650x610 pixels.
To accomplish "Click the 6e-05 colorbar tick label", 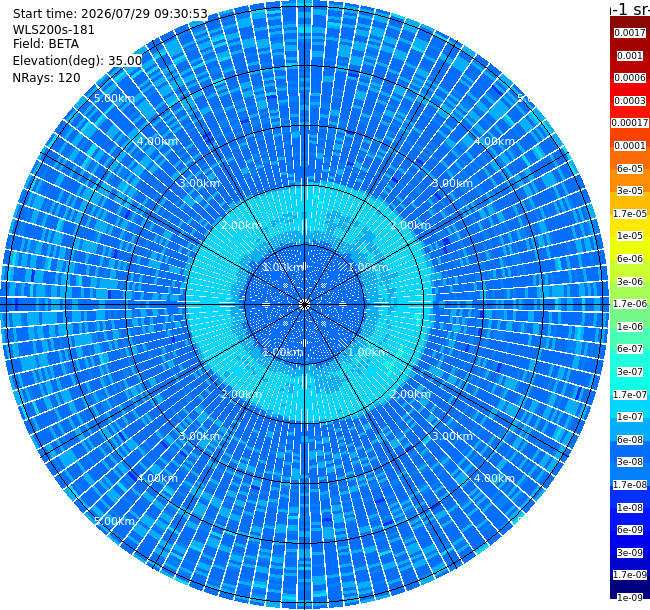I will (x=630, y=169).
